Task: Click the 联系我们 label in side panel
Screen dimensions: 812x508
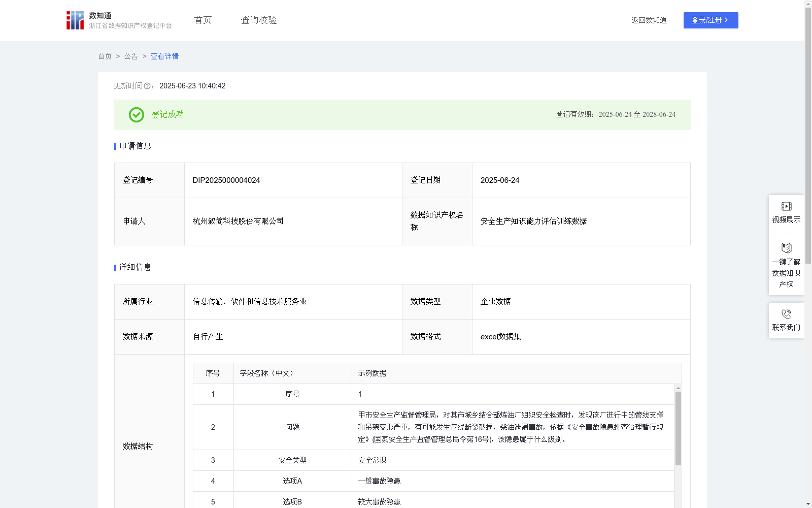Action: tap(786, 328)
